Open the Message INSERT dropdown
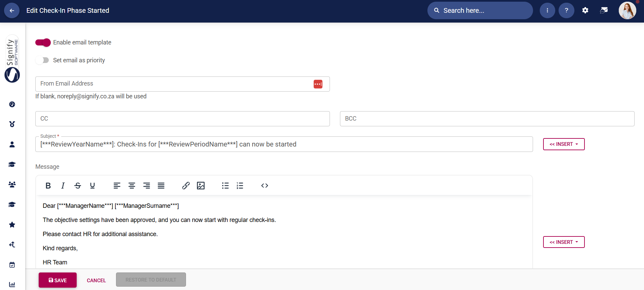The image size is (644, 290). [x=564, y=242]
